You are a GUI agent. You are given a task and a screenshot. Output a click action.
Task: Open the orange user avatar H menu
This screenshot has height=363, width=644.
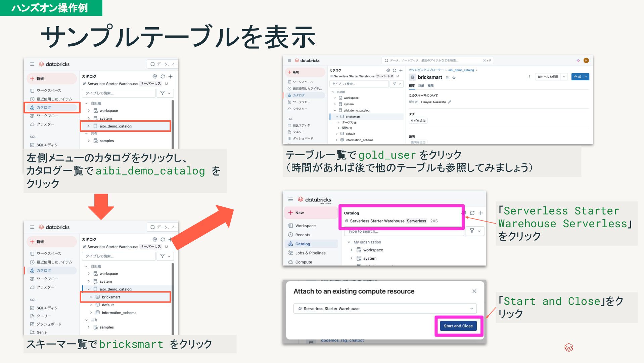click(x=586, y=61)
